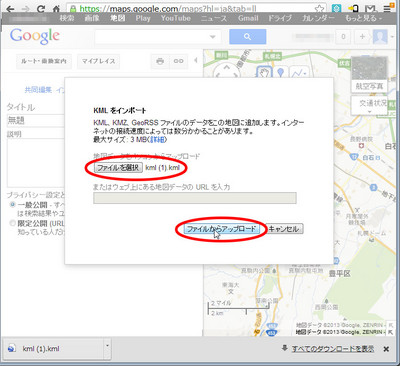This screenshot has height=366, width=400.
Task: Open account avatar in Google bar
Action: 380,36
